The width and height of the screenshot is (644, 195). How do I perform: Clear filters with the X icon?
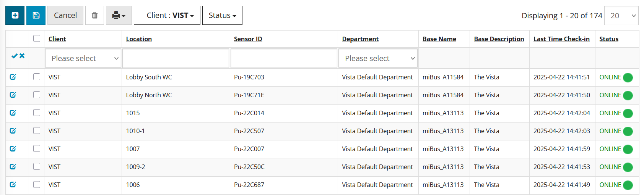point(22,56)
